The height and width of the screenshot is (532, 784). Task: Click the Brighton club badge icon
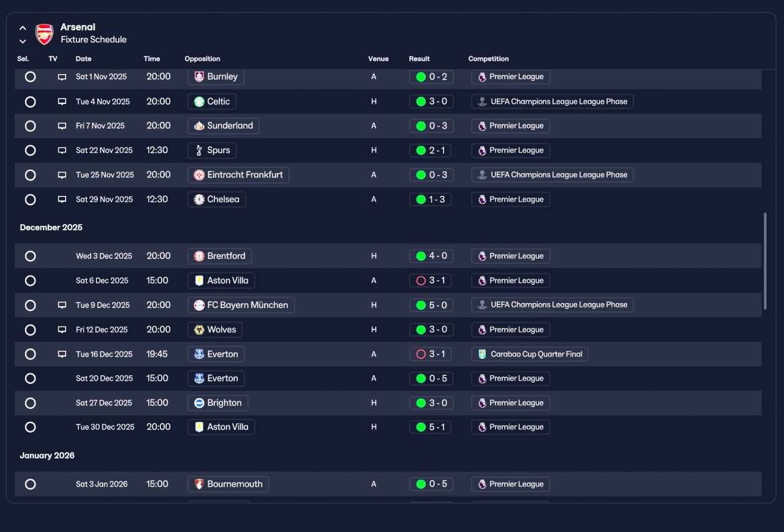point(199,403)
